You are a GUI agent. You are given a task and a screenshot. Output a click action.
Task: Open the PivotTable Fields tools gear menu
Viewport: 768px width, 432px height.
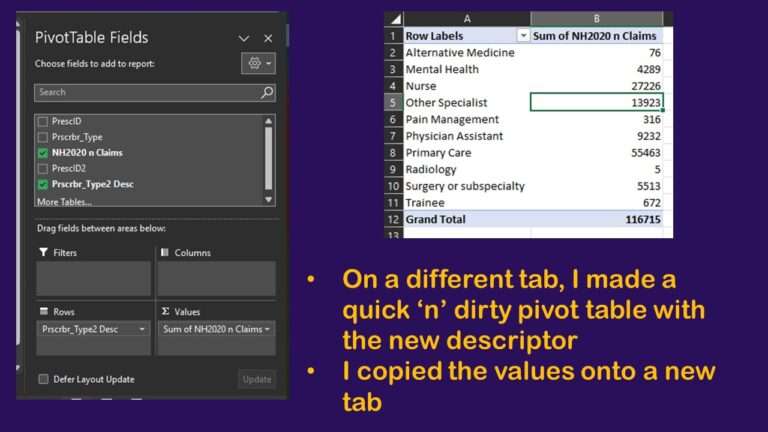click(258, 63)
